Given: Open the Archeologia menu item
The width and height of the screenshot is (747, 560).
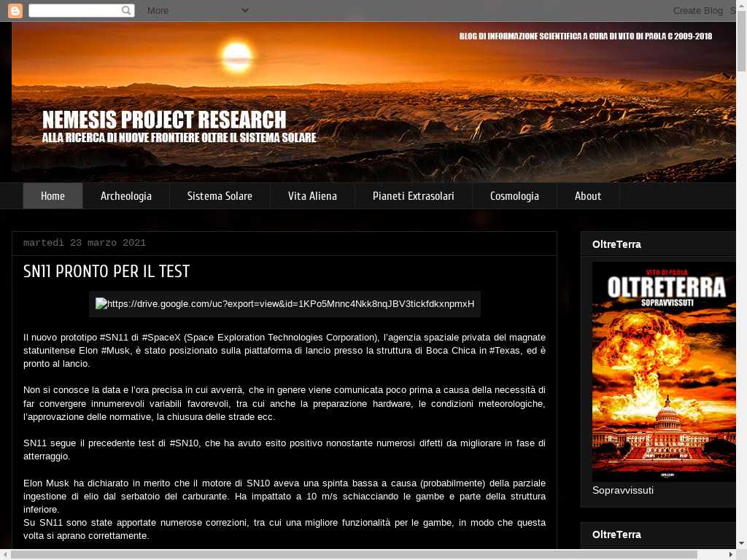Looking at the screenshot, I should (x=126, y=196).
